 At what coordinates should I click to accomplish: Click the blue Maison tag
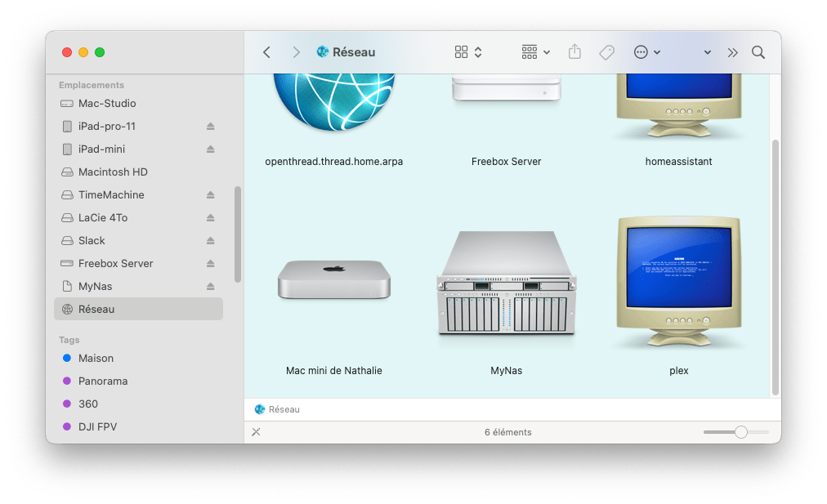(96, 359)
